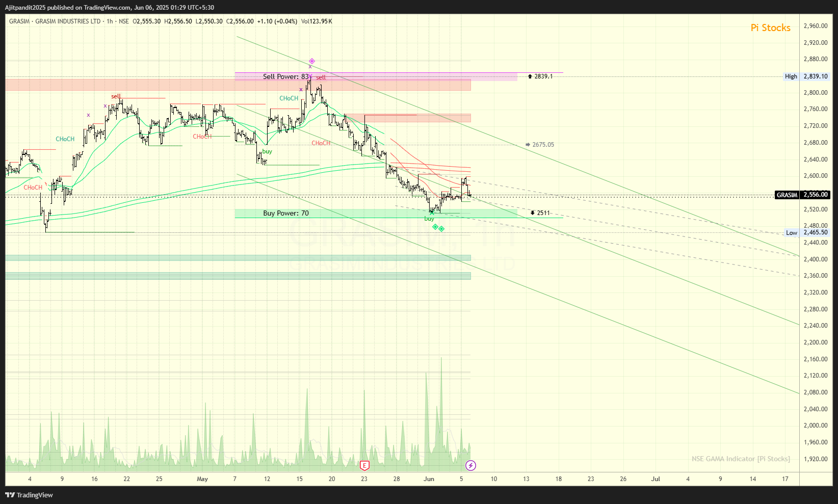Click the Vol 123.95K readout in header
The image size is (838, 504).
317,21
